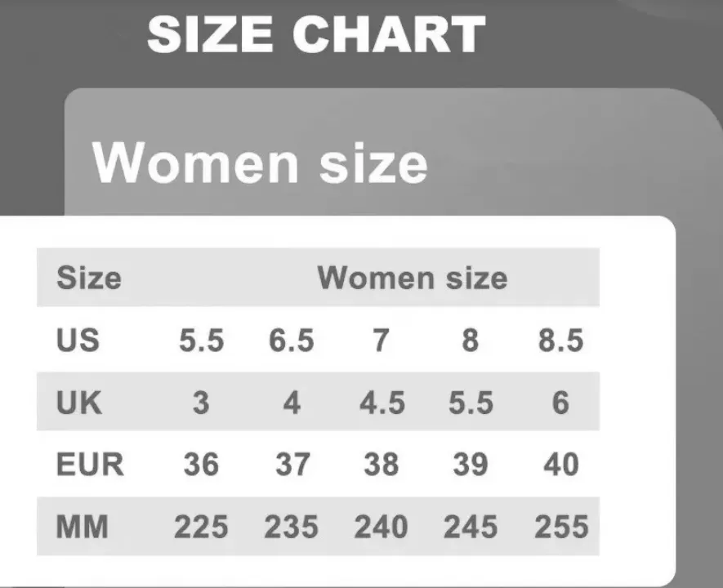Click the MM row label
Viewport: 723px width, 588px height.
82,526
